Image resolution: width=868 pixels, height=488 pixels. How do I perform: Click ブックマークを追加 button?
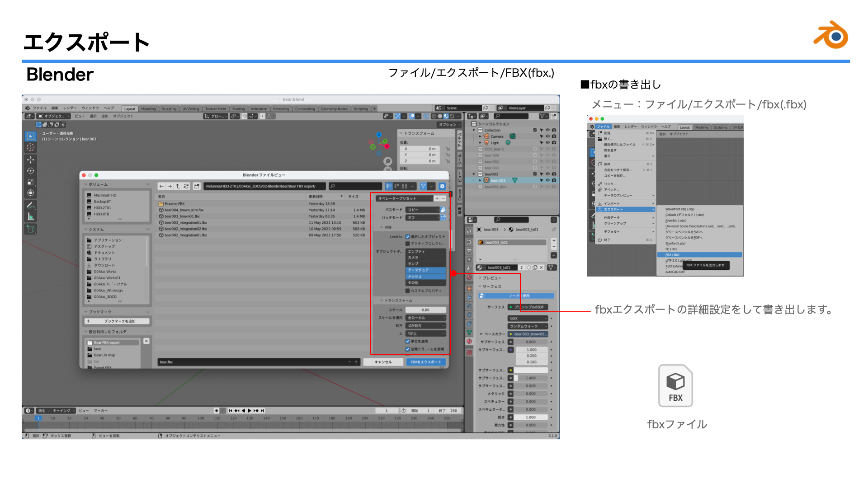[118, 321]
